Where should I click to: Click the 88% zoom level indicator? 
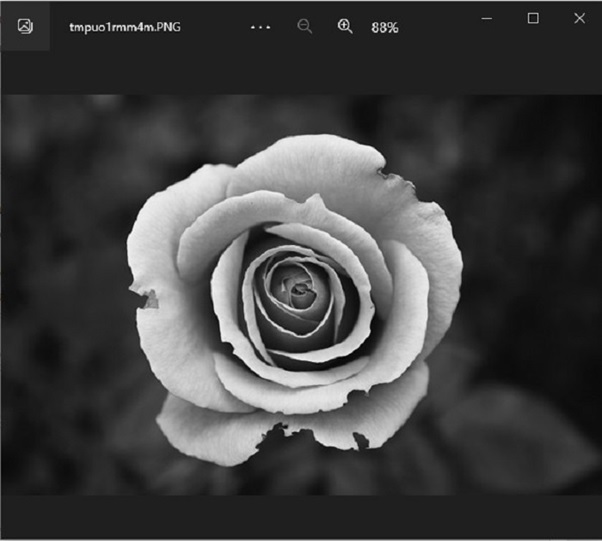384,28
